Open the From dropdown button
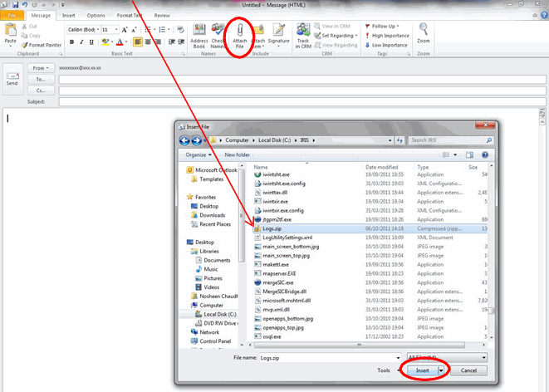 (41, 68)
